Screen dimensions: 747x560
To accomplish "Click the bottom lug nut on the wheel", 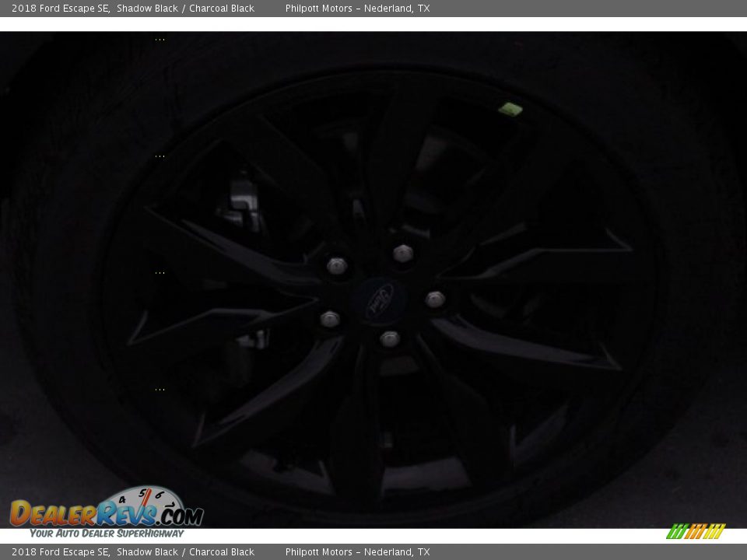I will click(390, 338).
